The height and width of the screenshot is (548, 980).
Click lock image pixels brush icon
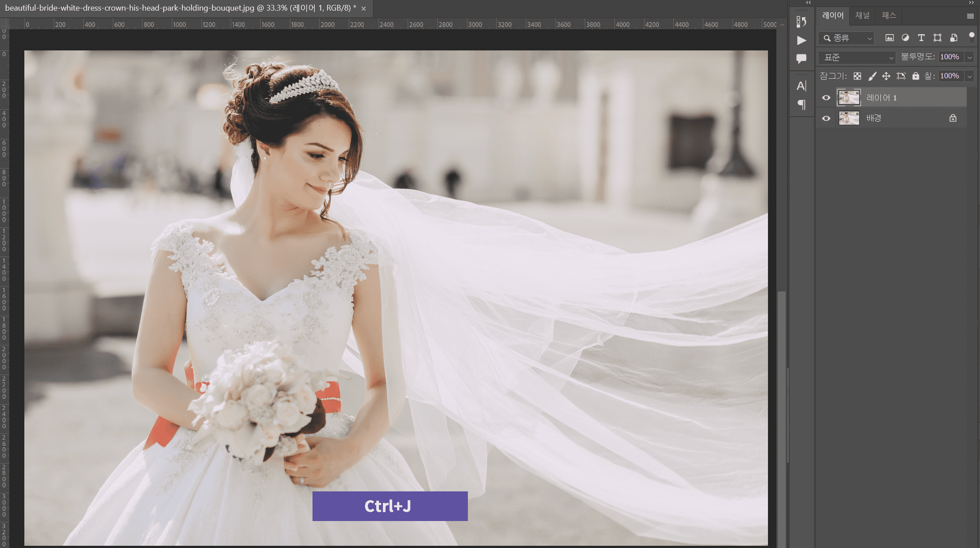point(872,76)
